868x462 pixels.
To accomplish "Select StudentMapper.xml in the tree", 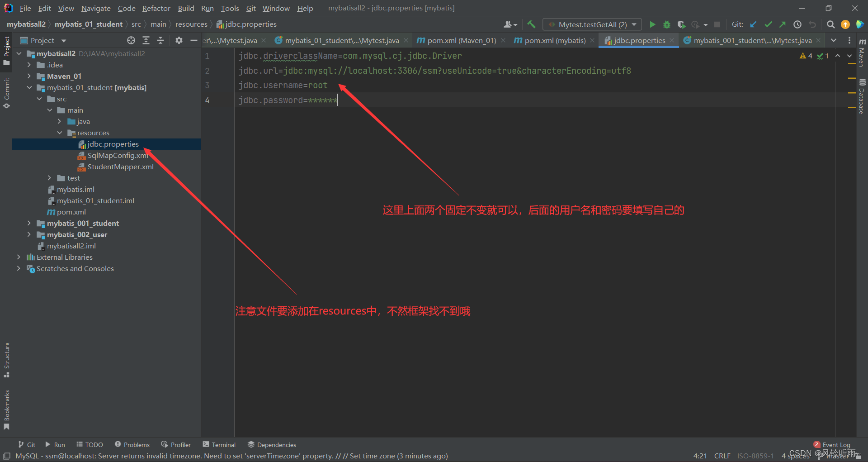I will coord(120,167).
